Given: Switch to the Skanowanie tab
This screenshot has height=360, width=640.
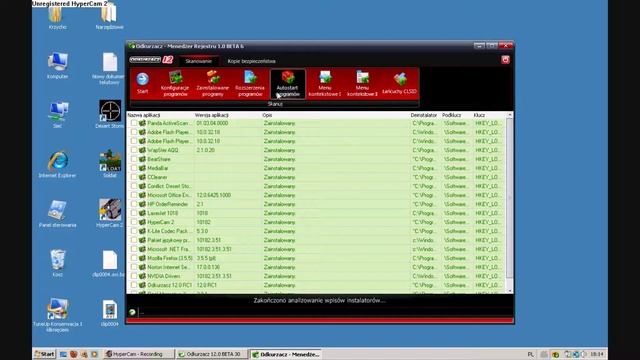Looking at the screenshot, I should tap(199, 61).
